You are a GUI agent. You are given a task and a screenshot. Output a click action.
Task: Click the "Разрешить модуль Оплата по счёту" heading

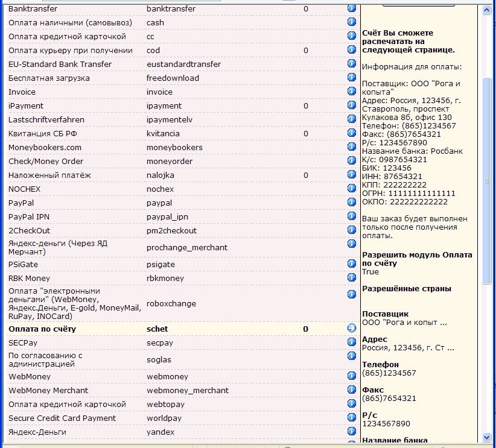[417, 259]
